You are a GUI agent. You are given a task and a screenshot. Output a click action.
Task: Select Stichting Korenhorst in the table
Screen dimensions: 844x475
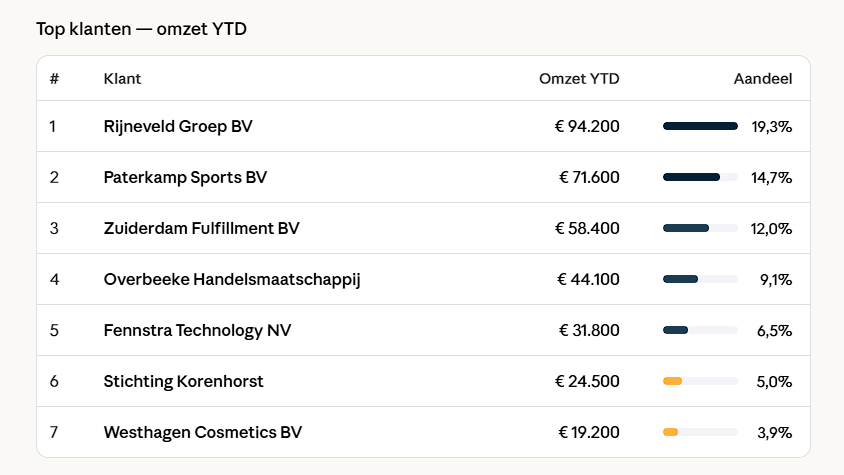point(183,381)
